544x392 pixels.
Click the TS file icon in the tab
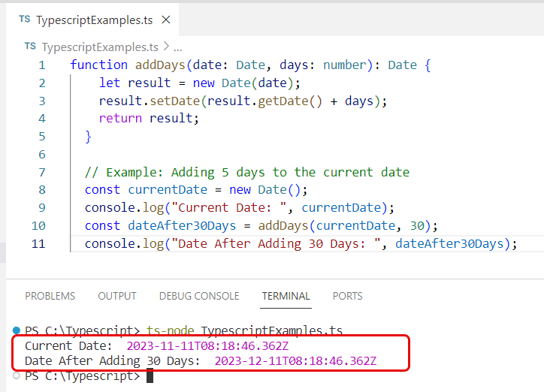pos(25,20)
